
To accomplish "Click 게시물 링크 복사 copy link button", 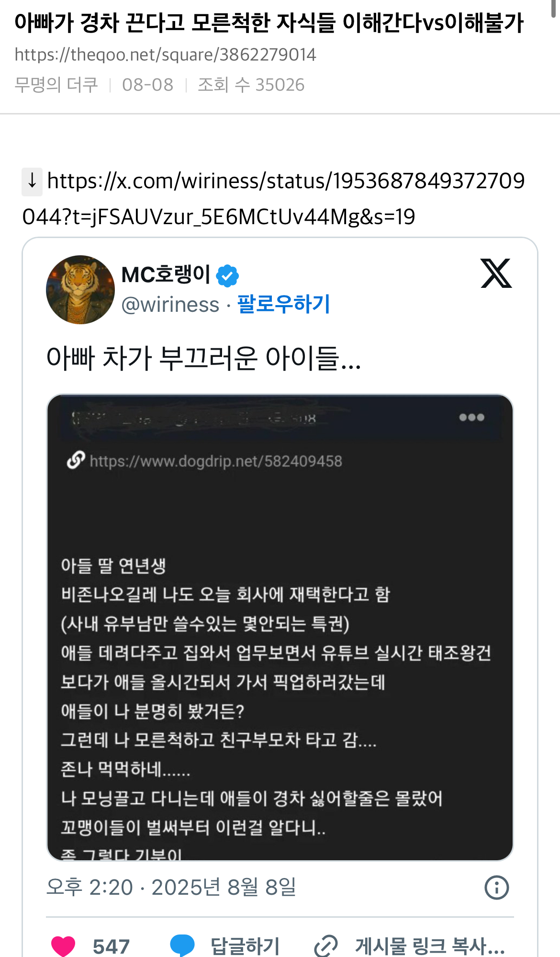I will pos(430,946).
